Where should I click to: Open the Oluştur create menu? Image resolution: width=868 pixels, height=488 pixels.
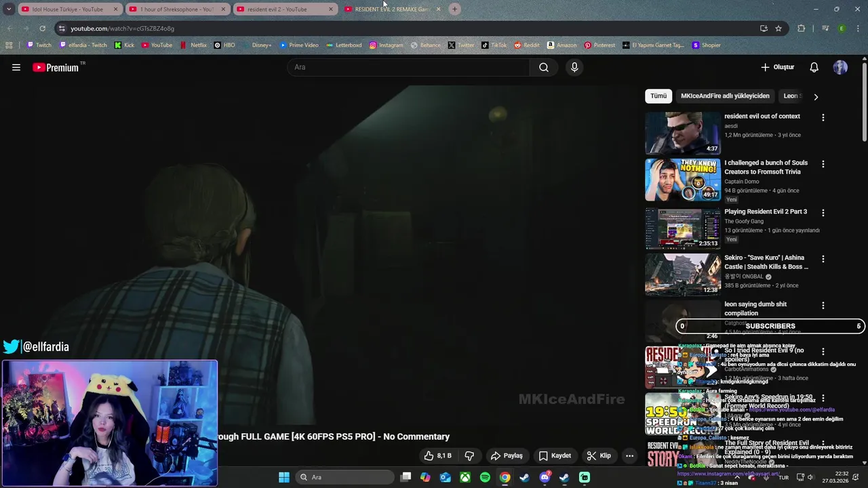click(777, 67)
